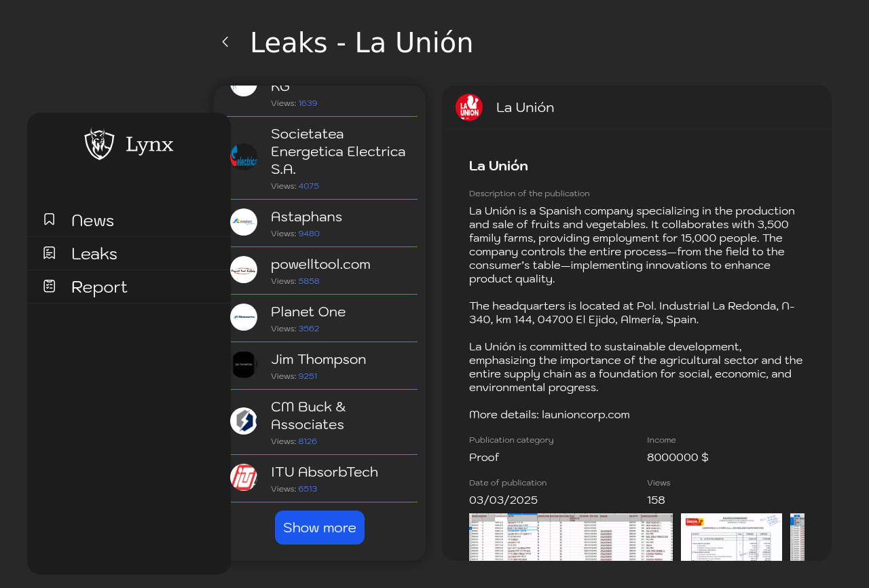Click views count 9251
Viewport: 869px width, 588px height.
(x=308, y=376)
